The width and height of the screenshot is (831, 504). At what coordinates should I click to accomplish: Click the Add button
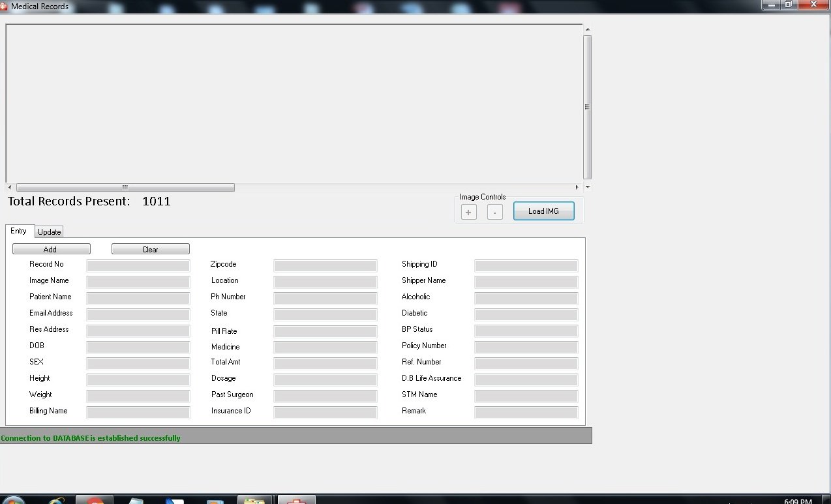(x=51, y=249)
